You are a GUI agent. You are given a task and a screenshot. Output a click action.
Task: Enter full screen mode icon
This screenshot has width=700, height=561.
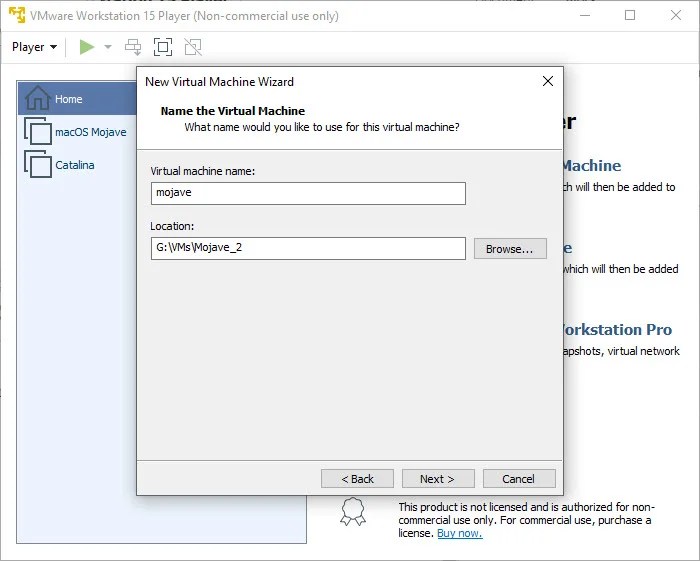coord(163,47)
